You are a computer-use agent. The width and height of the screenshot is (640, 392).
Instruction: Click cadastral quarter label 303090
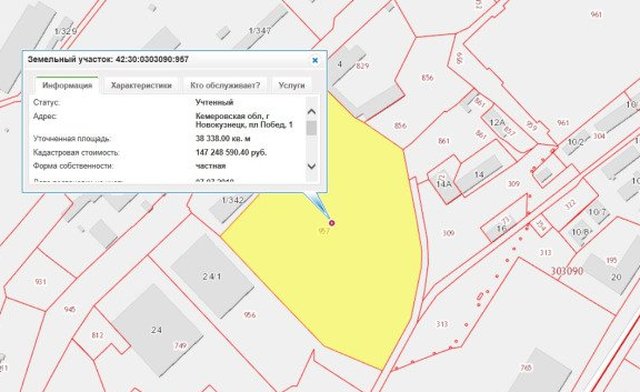coord(567,271)
